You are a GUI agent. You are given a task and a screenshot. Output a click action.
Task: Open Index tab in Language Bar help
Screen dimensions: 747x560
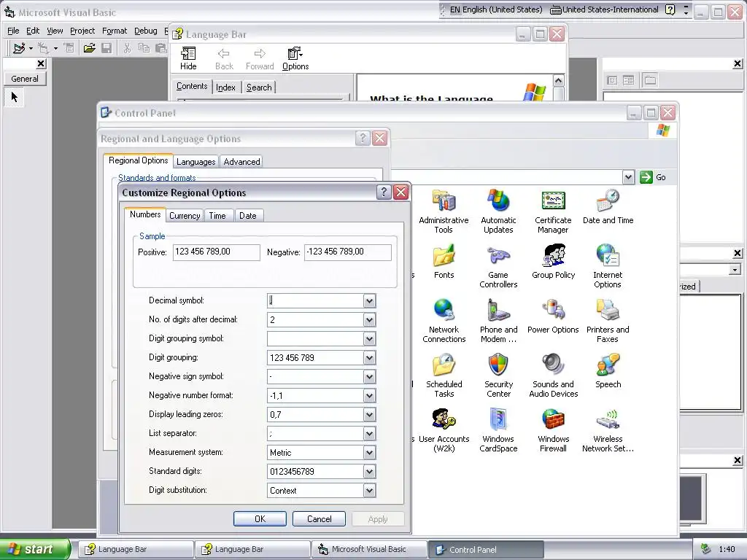pos(226,87)
